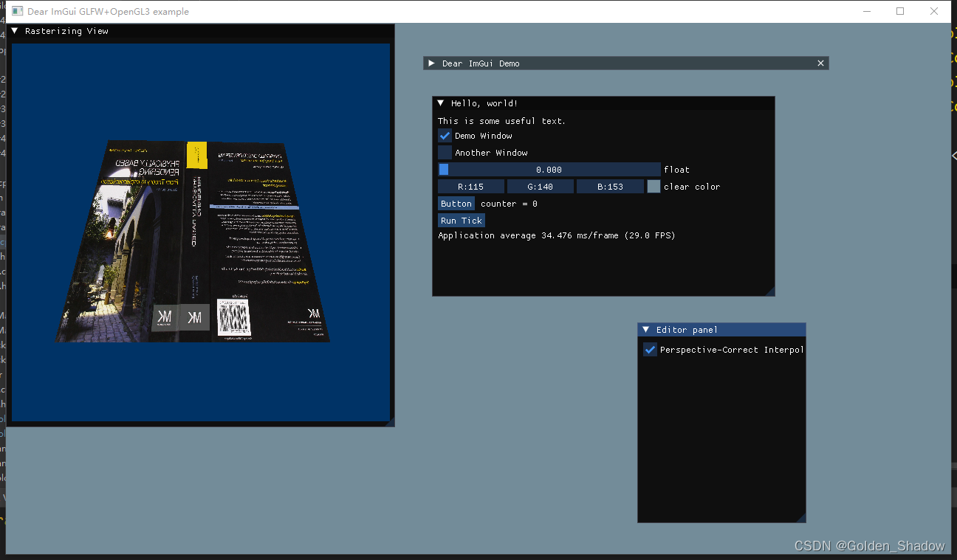Viewport: 957px width, 560px height.
Task: Click the B:153 color field
Action: pos(610,187)
